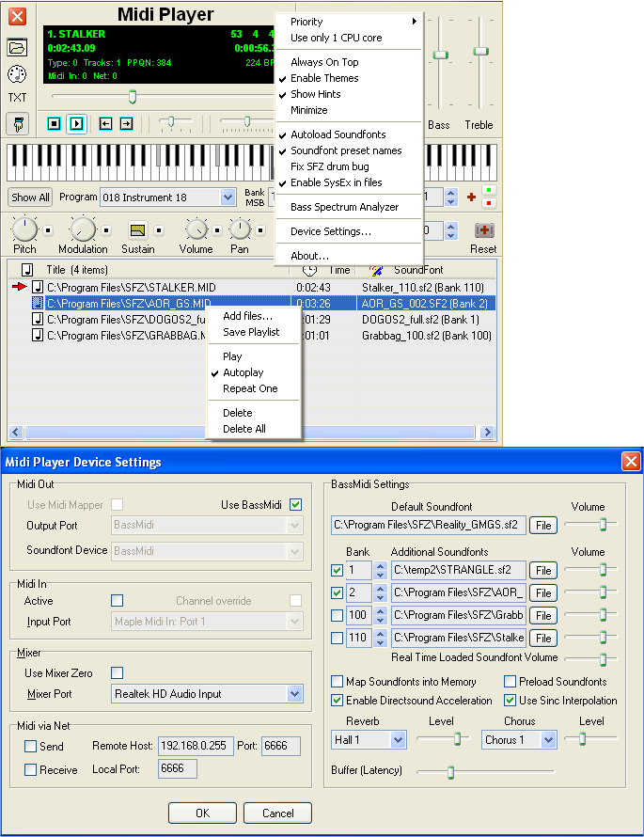
Task: Click File button for STRANGLE.sf2 row
Action: point(543,571)
